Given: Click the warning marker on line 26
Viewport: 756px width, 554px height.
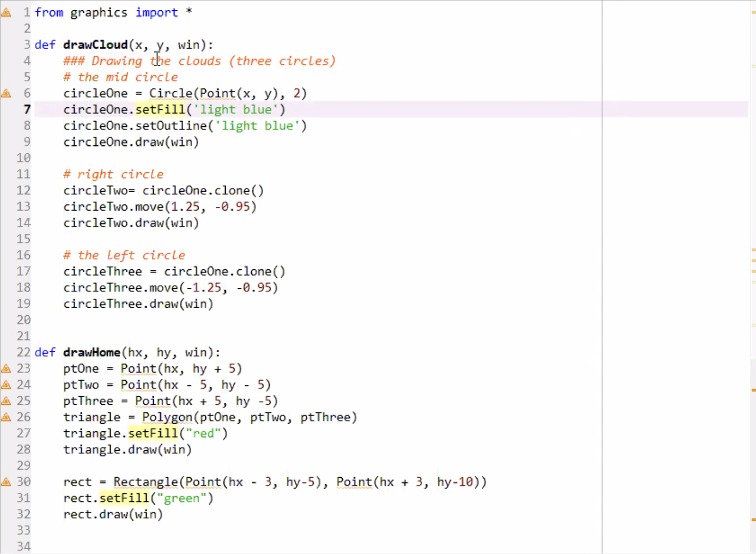Looking at the screenshot, I should (x=6, y=417).
